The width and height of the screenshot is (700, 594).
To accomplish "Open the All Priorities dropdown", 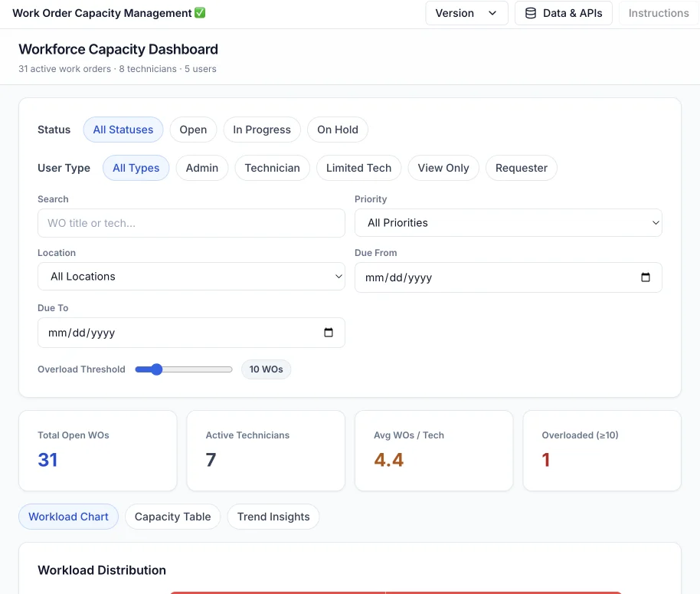I will [x=508, y=223].
